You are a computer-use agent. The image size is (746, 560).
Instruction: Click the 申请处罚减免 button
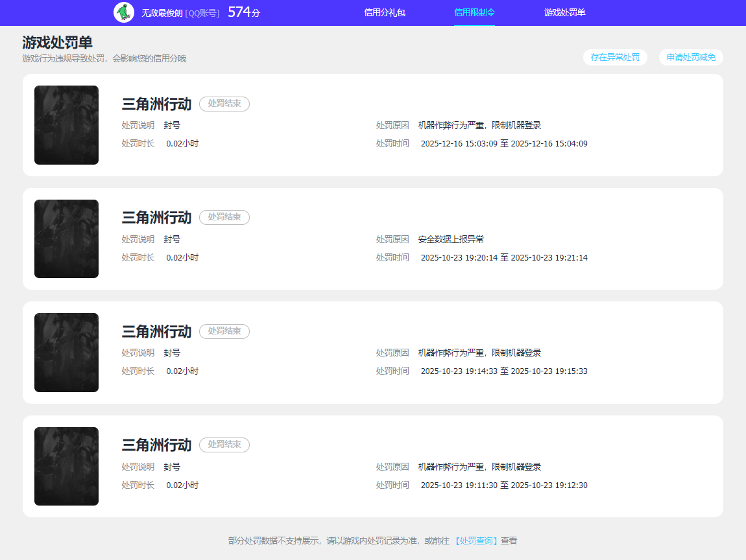690,57
